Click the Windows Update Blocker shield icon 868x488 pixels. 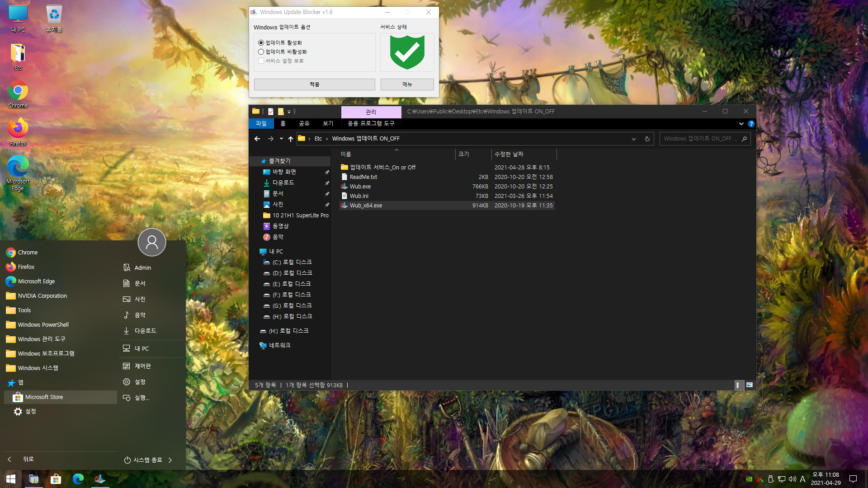point(406,52)
